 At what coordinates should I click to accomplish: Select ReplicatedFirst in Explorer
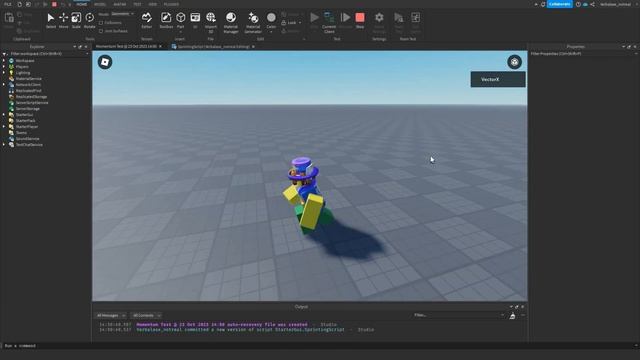29,91
